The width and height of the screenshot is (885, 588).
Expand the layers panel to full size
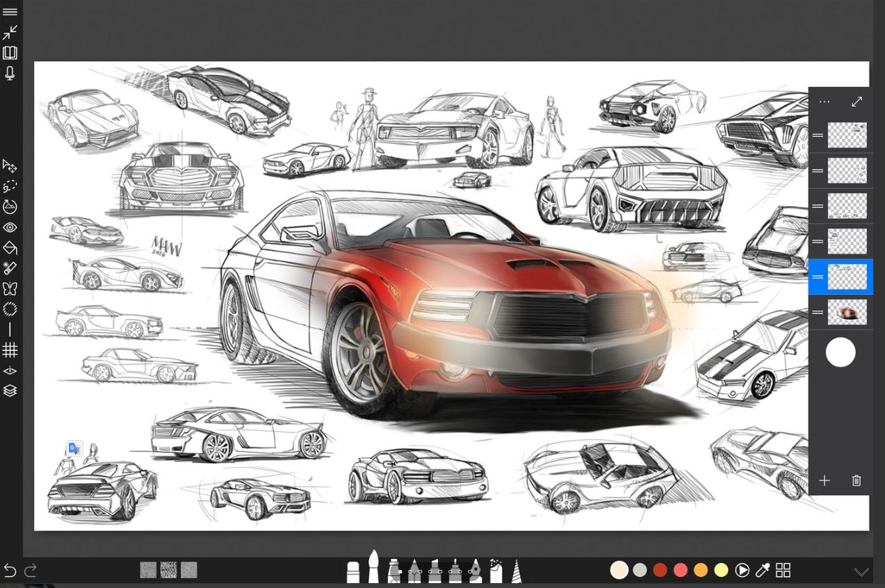click(856, 101)
